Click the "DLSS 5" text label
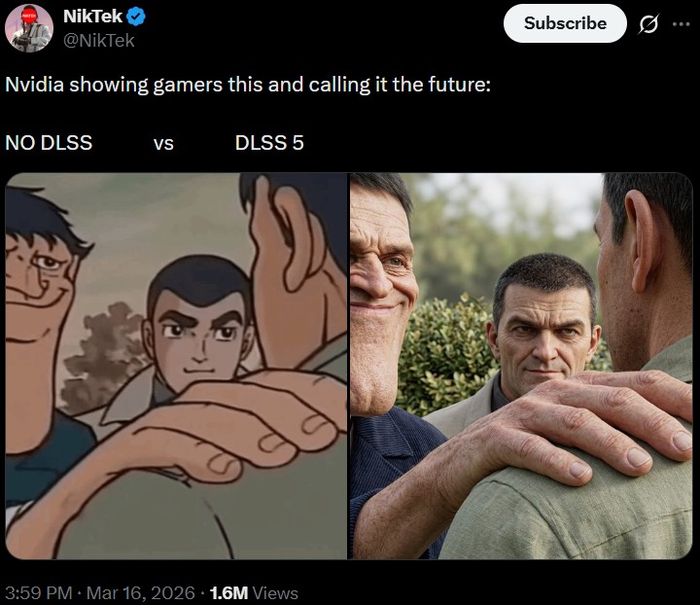This screenshot has width=700, height=605. coord(269,143)
